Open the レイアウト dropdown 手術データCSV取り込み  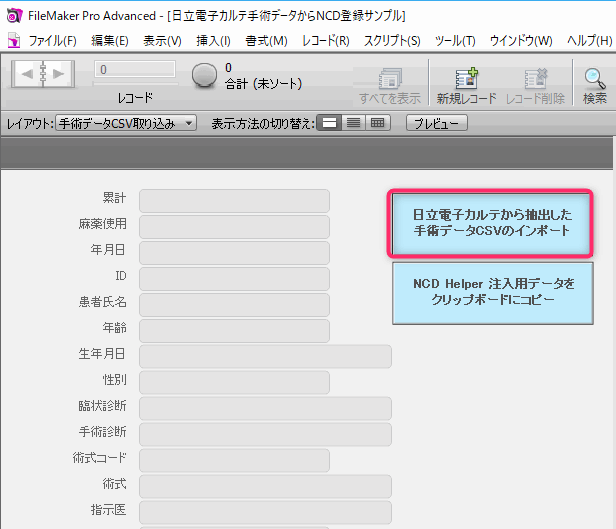click(x=126, y=123)
